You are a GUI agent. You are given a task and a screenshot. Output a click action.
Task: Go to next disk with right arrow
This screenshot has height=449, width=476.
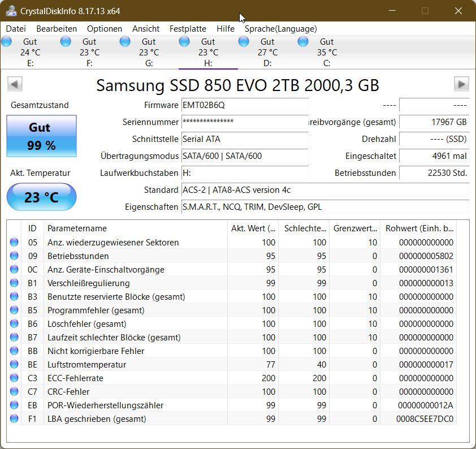coord(461,84)
